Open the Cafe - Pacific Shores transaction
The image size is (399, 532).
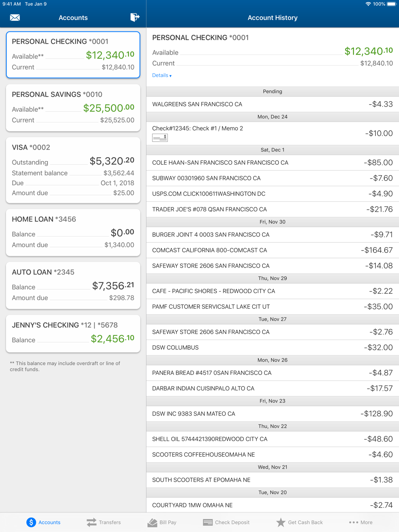273,291
